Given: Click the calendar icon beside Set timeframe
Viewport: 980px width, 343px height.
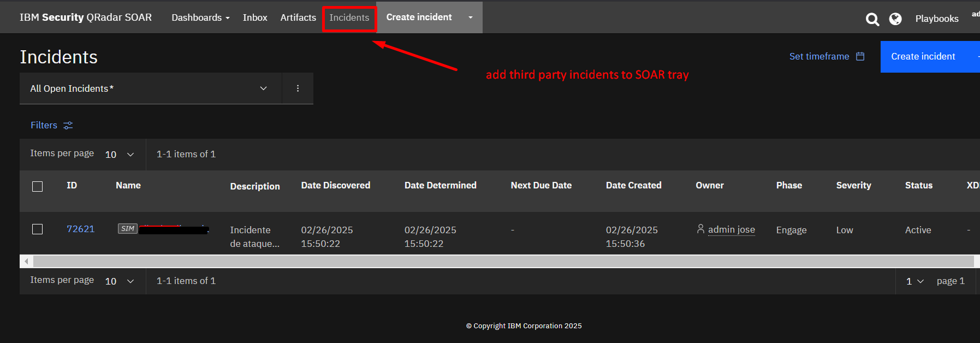Looking at the screenshot, I should point(860,56).
